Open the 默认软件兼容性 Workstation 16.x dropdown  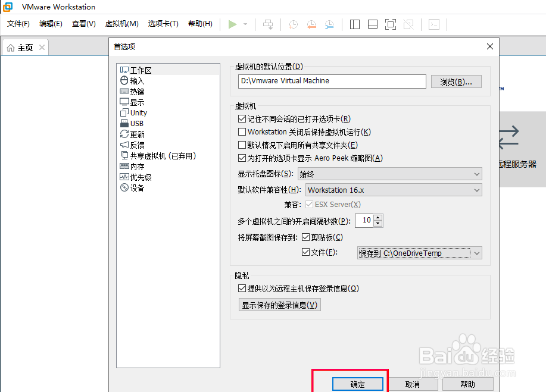tap(394, 190)
